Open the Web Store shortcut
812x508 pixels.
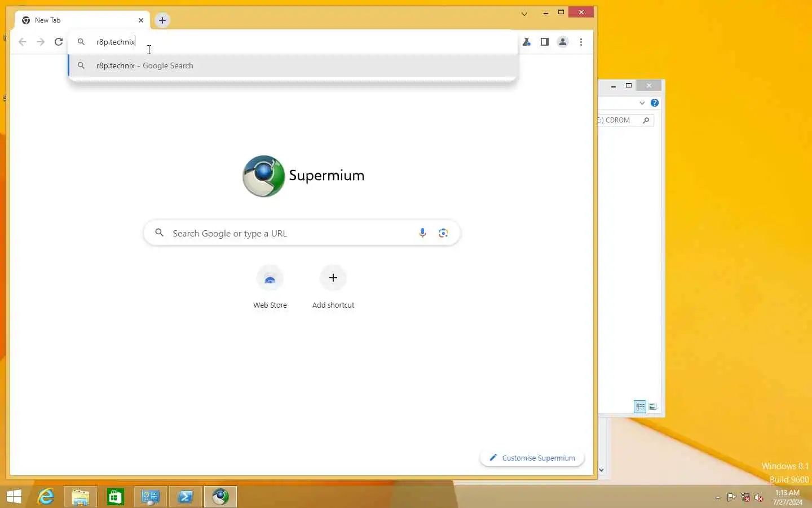(270, 287)
